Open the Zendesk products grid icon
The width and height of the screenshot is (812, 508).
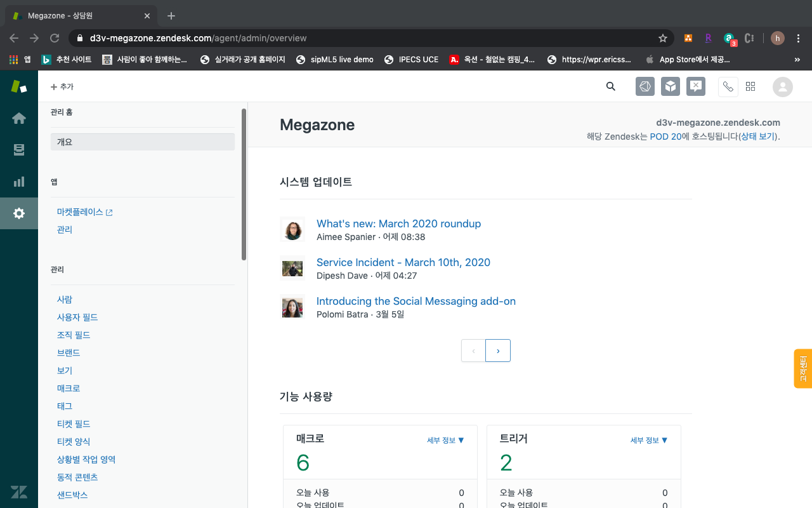[x=750, y=86]
